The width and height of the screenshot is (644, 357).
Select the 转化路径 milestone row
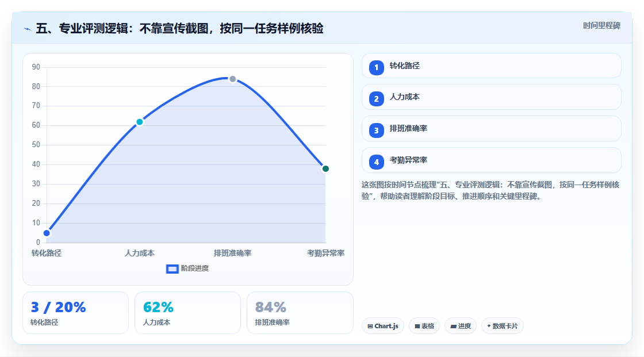coord(491,66)
